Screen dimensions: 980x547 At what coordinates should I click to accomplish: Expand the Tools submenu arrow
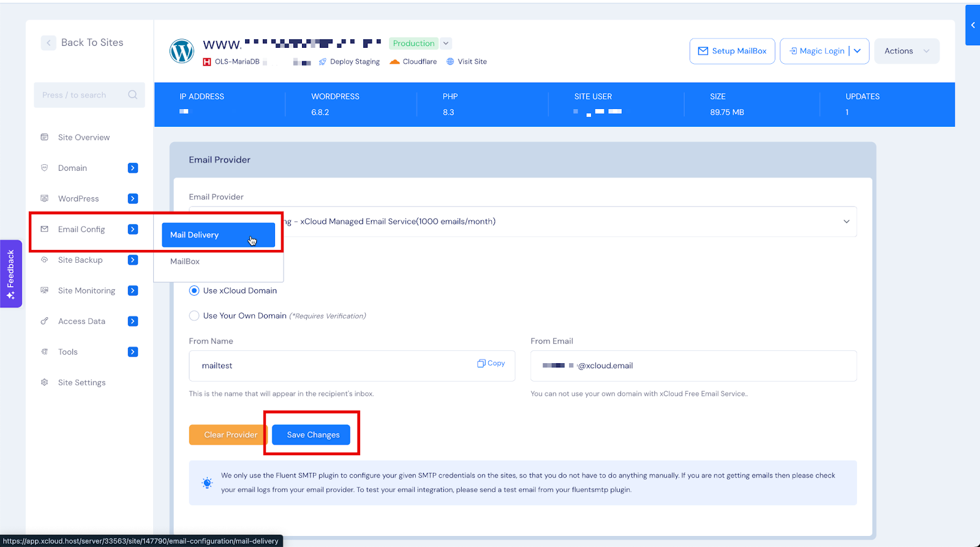tap(133, 352)
